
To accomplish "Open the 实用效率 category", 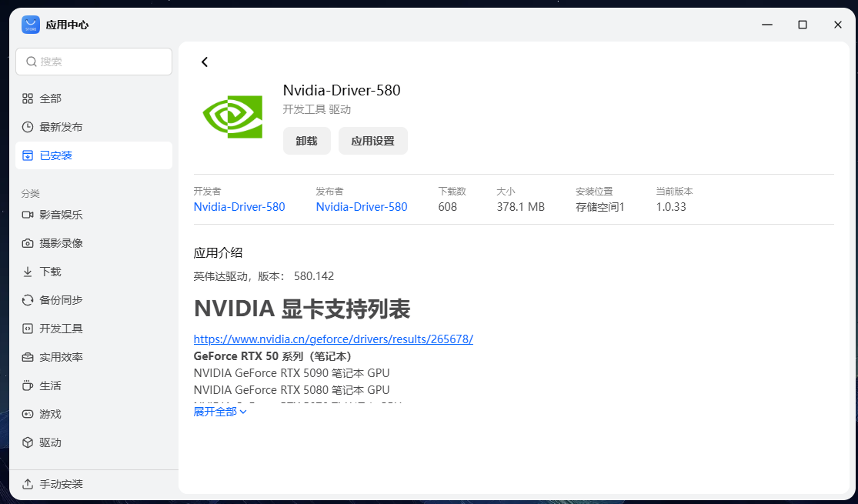I will 94,357.
